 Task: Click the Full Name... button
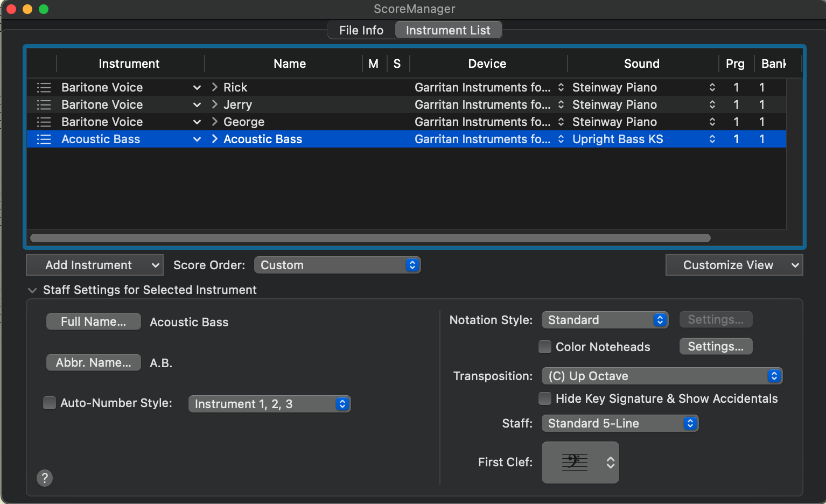pos(93,321)
